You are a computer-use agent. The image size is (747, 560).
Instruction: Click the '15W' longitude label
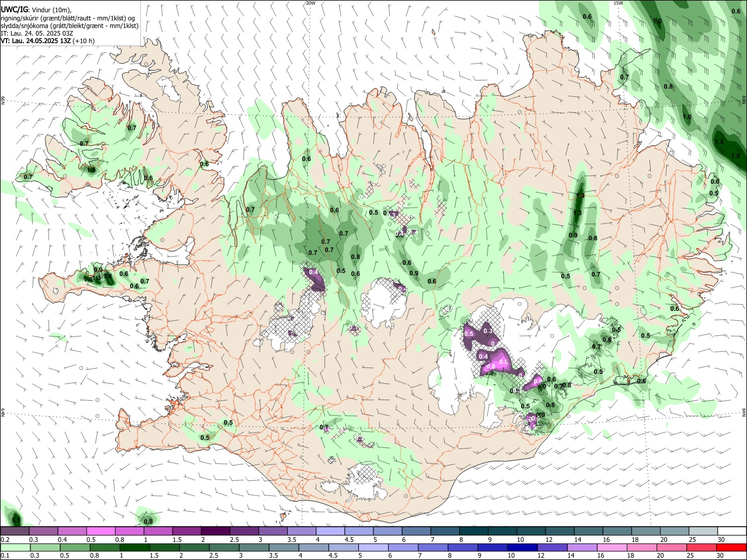point(618,3)
